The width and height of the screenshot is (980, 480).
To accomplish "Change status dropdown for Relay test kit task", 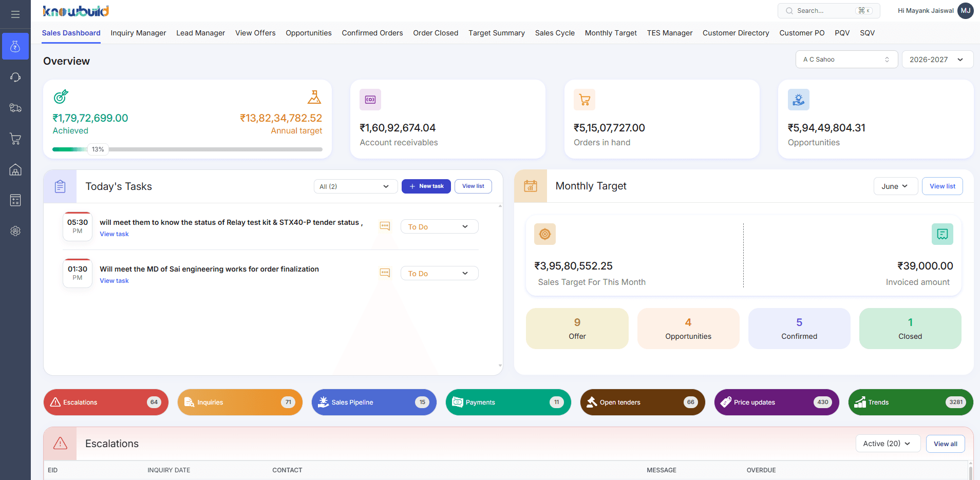I will click(439, 226).
